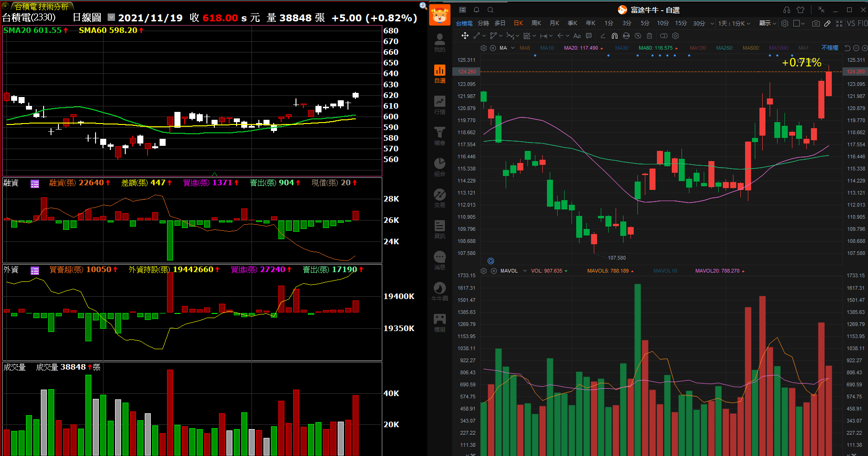868x456 pixels.
Task: Click the search magnifier icon in Futu title bar
Action: (x=490, y=10)
